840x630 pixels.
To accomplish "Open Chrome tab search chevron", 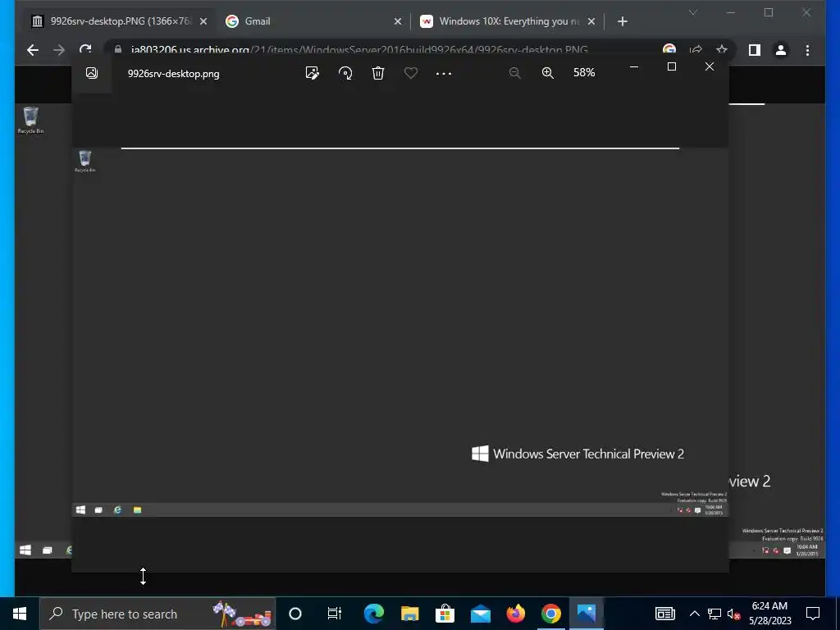I will (x=692, y=12).
